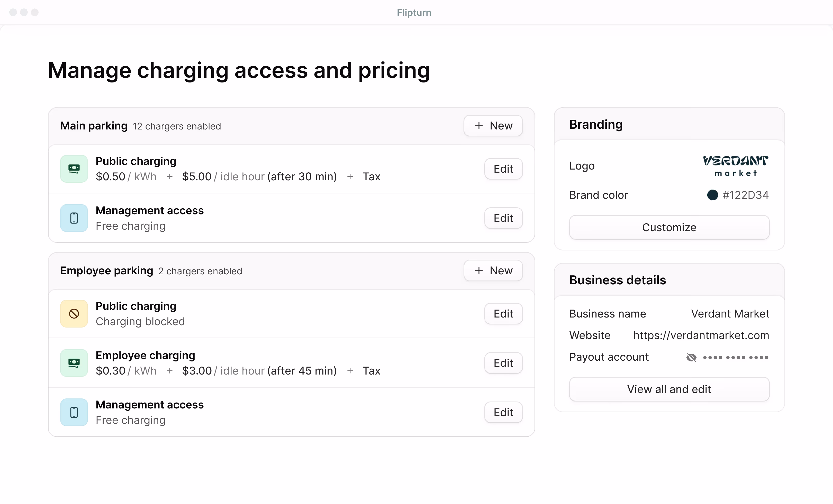Click Flipturn in the title bar
This screenshot has width=833, height=504.
[414, 13]
